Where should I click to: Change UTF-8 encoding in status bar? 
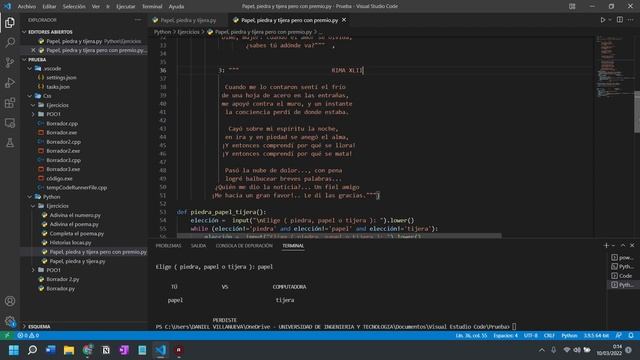click(x=531, y=336)
